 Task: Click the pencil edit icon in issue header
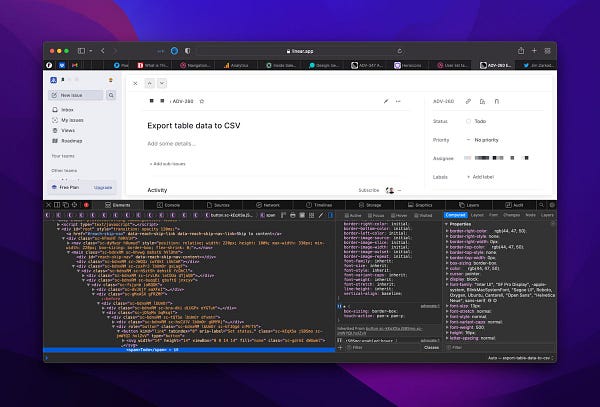386,101
